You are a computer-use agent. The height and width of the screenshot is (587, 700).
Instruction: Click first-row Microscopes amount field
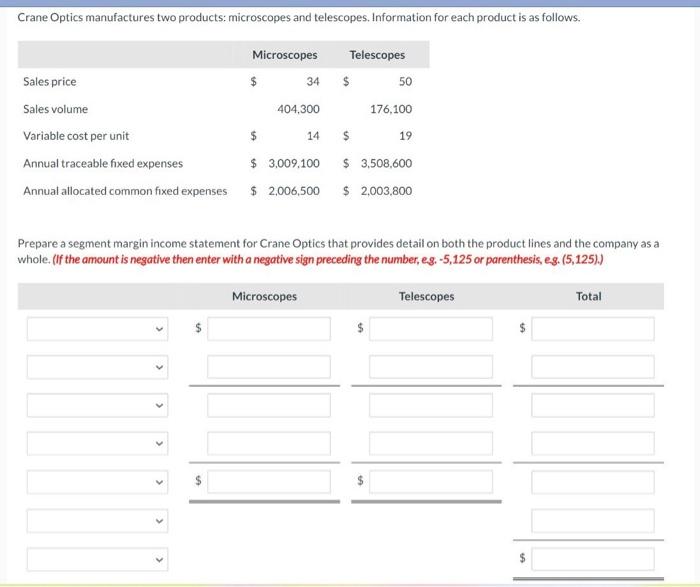269,329
